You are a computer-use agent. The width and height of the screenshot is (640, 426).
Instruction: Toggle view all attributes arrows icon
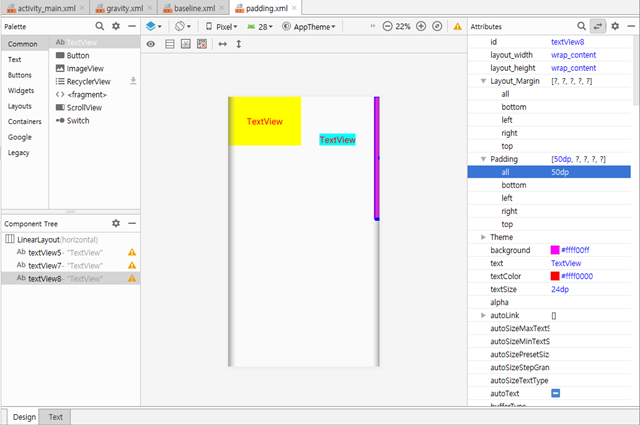click(598, 26)
